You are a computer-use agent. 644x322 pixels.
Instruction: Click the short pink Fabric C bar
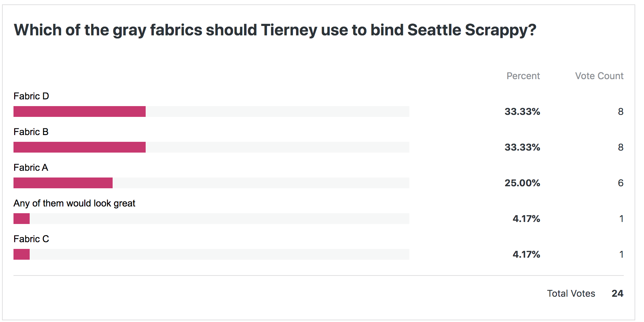pos(22,254)
